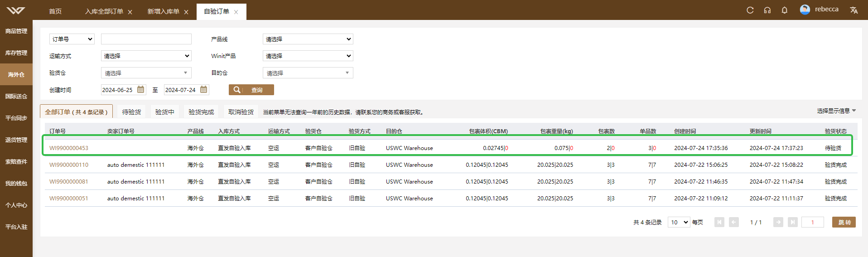The image size is (868, 257).
Task: Close the 入库全部订单 tab
Action: pyautogui.click(x=130, y=12)
